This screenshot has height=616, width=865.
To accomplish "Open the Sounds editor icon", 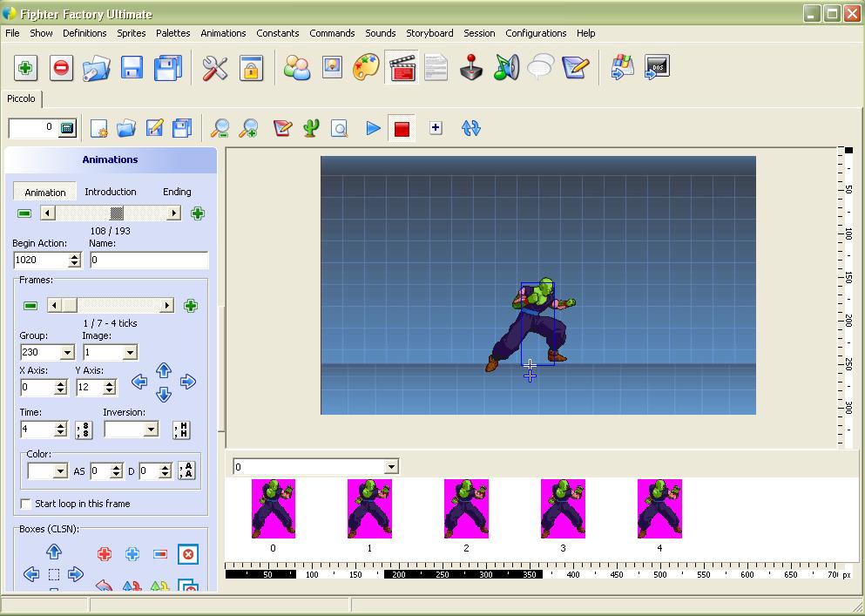I will coord(506,67).
